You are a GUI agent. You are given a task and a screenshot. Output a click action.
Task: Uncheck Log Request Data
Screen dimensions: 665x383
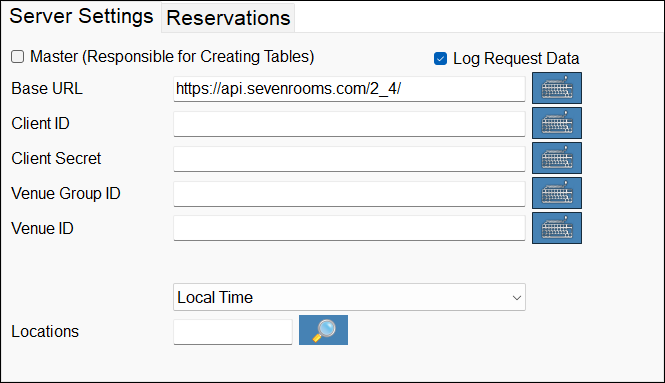click(x=440, y=59)
